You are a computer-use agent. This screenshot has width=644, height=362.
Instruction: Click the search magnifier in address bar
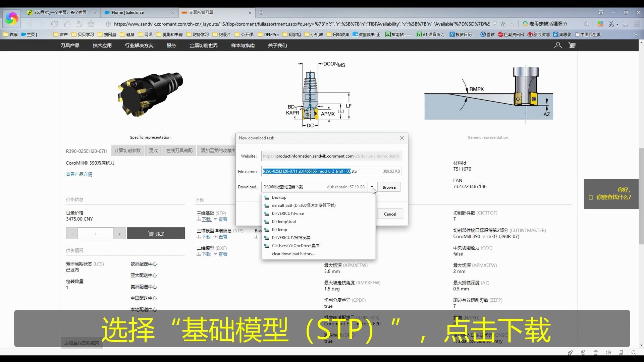(586, 24)
